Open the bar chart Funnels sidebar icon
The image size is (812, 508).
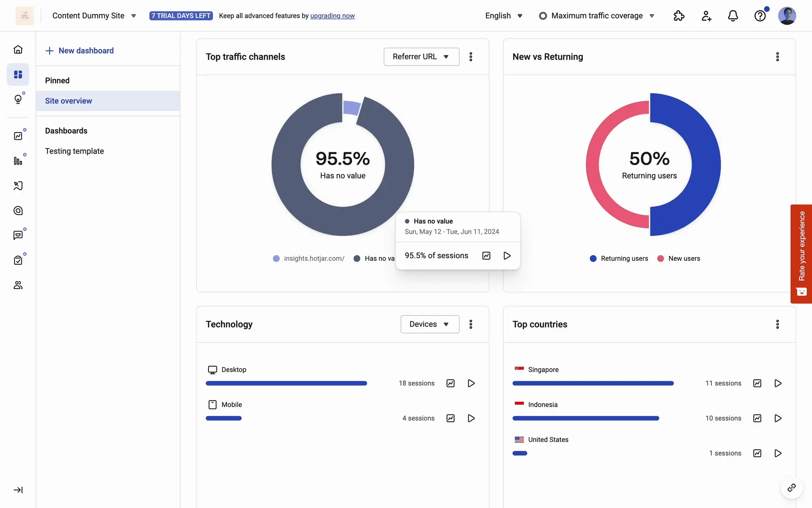[18, 161]
